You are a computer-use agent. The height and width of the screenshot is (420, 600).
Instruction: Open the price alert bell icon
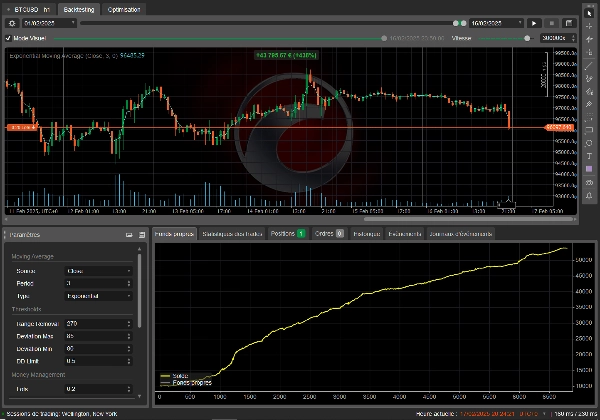[x=589, y=195]
